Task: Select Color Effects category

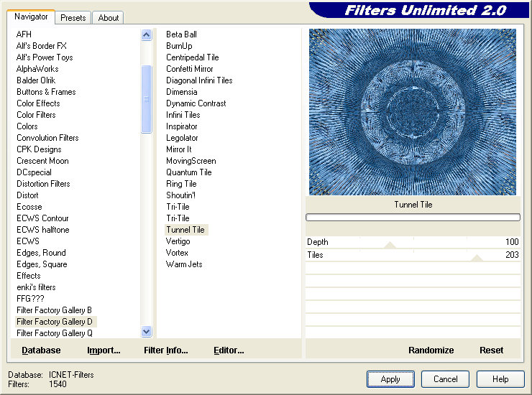Action: 38,103
